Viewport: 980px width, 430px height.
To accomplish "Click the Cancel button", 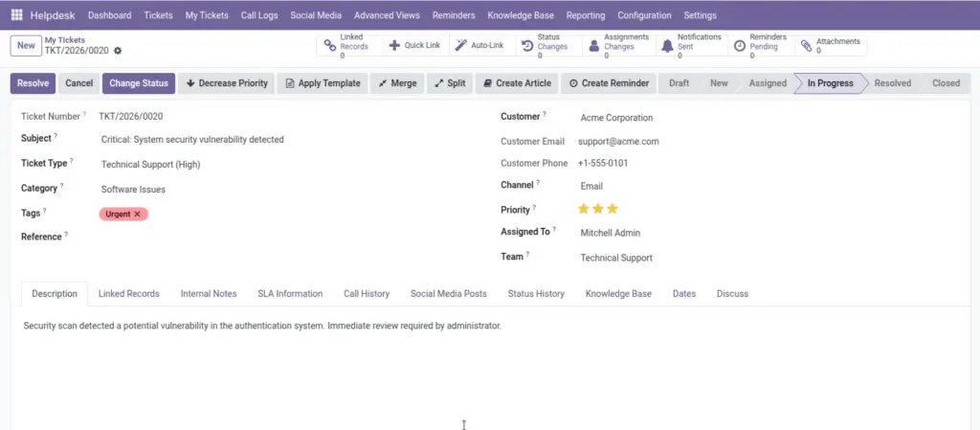I will (78, 83).
